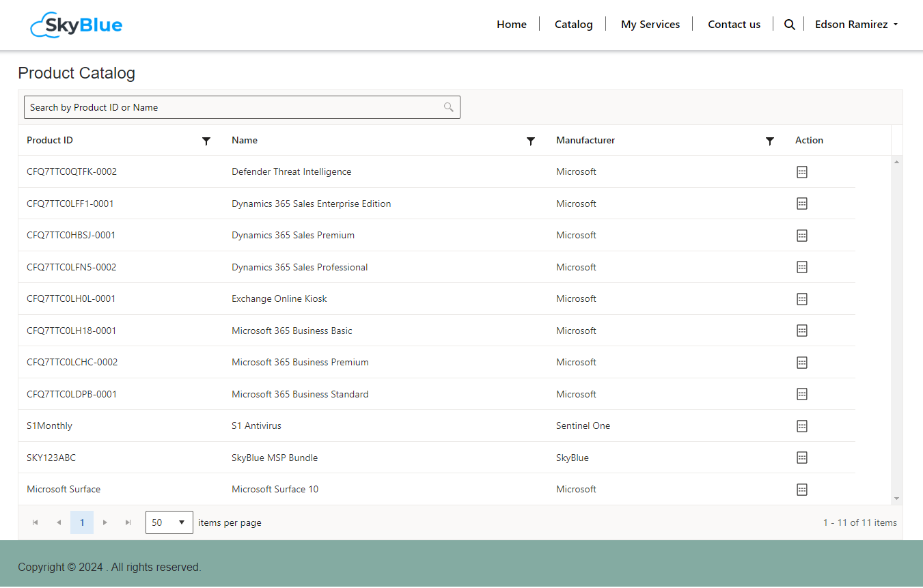This screenshot has width=923, height=588.
Task: Click the SkyBlue MSP Bundle name cell
Action: click(275, 458)
